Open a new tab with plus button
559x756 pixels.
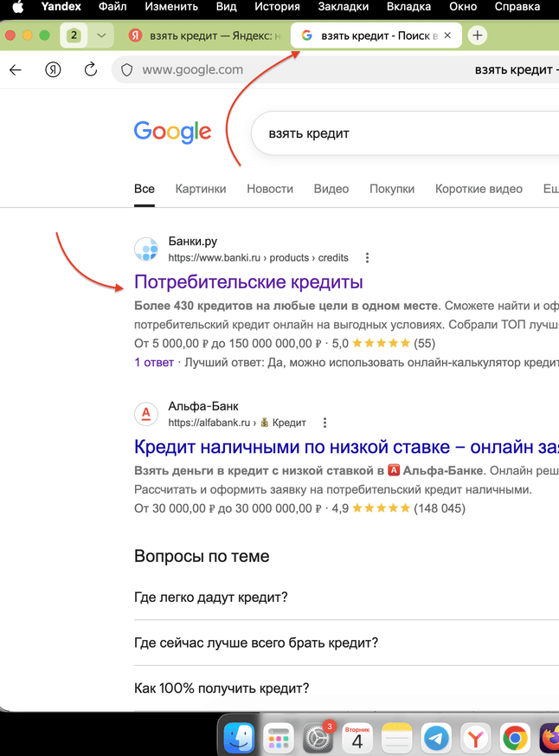(477, 36)
